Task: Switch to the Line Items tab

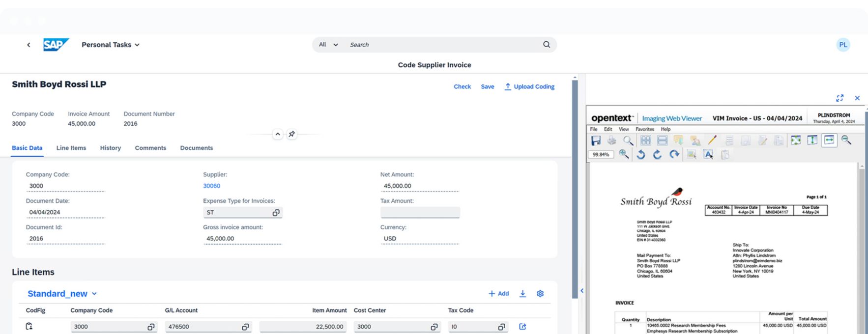Action: tap(71, 148)
